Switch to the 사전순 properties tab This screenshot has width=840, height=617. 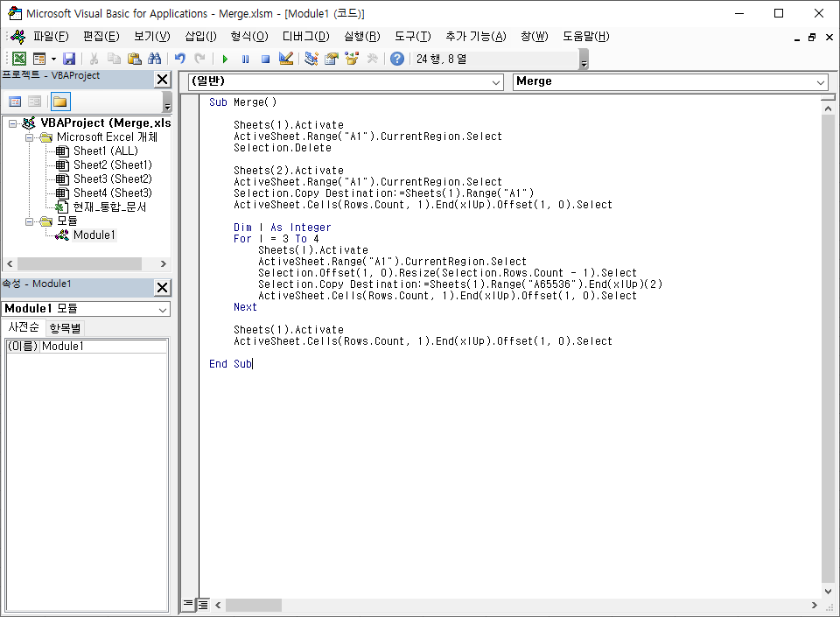click(x=24, y=326)
